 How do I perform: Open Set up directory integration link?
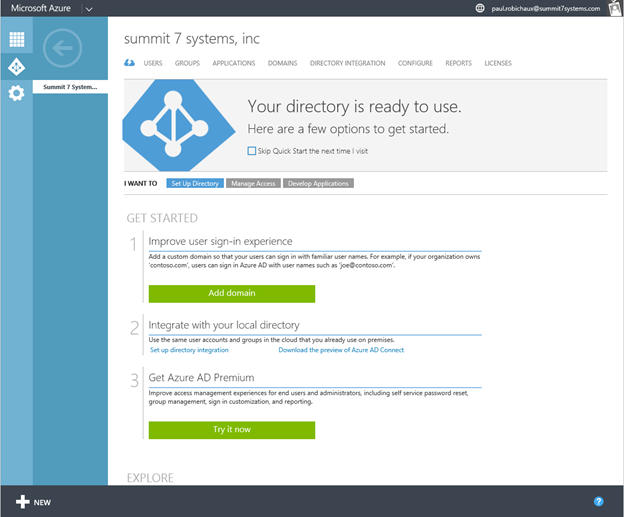[x=189, y=350]
